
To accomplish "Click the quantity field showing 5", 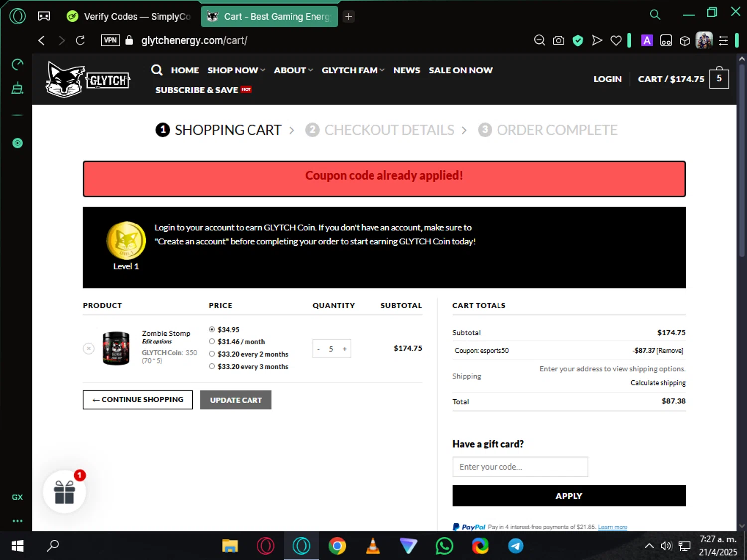I will pyautogui.click(x=331, y=349).
